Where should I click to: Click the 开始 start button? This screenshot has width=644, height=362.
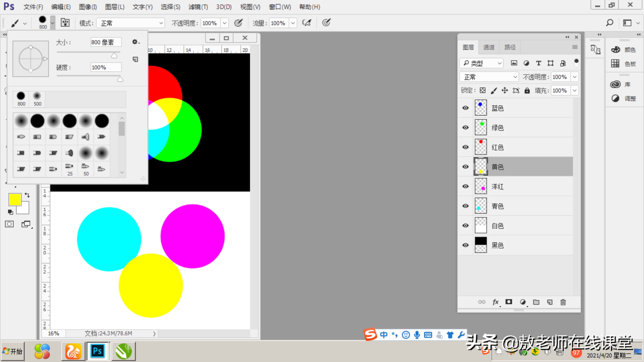coord(13,351)
